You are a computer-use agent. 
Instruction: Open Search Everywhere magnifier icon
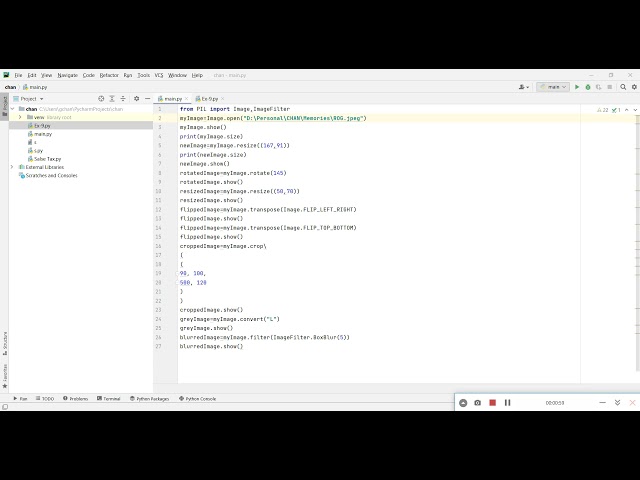click(623, 87)
